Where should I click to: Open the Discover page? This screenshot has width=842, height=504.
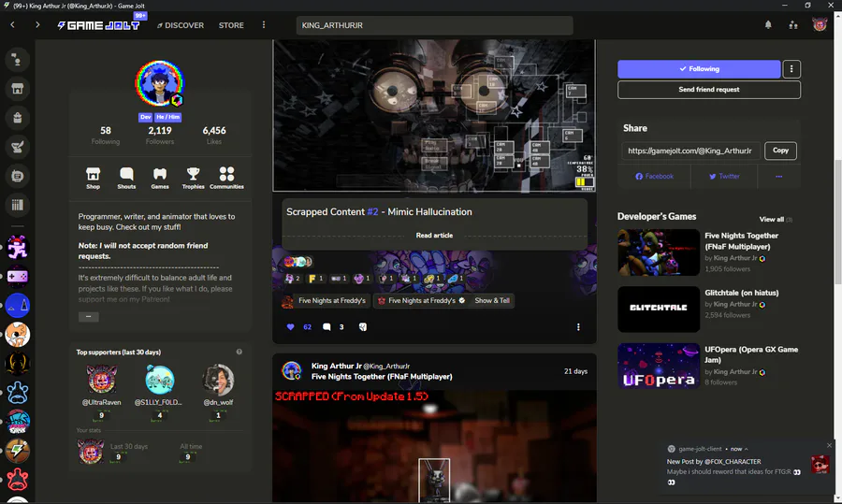coord(181,25)
